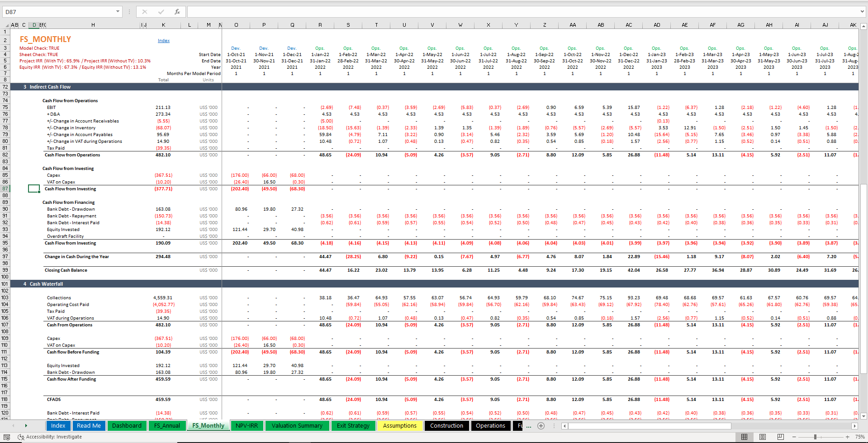
Task: Switch to Normal view icon
Action: (x=744, y=437)
